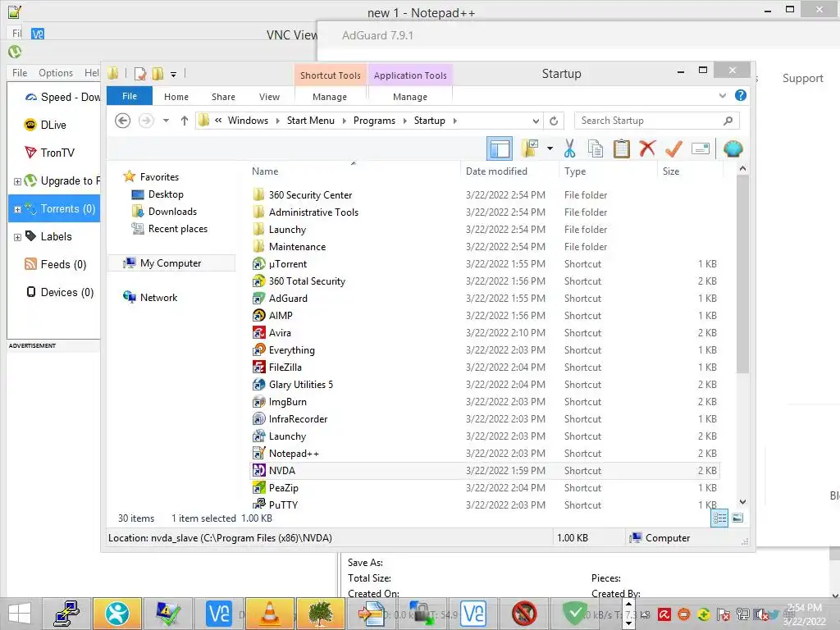Open Manage under Shortcut Tools

pos(330,97)
